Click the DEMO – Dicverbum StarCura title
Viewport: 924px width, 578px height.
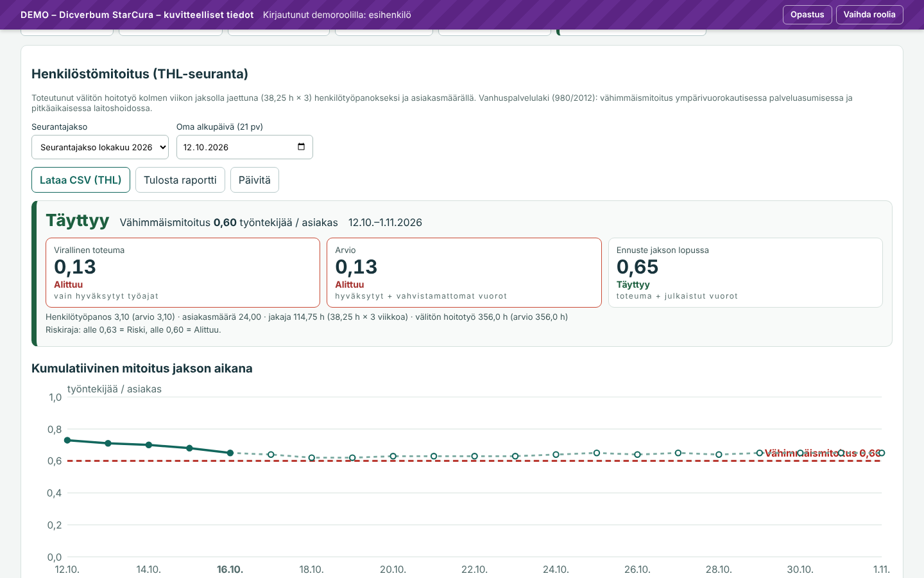[x=137, y=15]
